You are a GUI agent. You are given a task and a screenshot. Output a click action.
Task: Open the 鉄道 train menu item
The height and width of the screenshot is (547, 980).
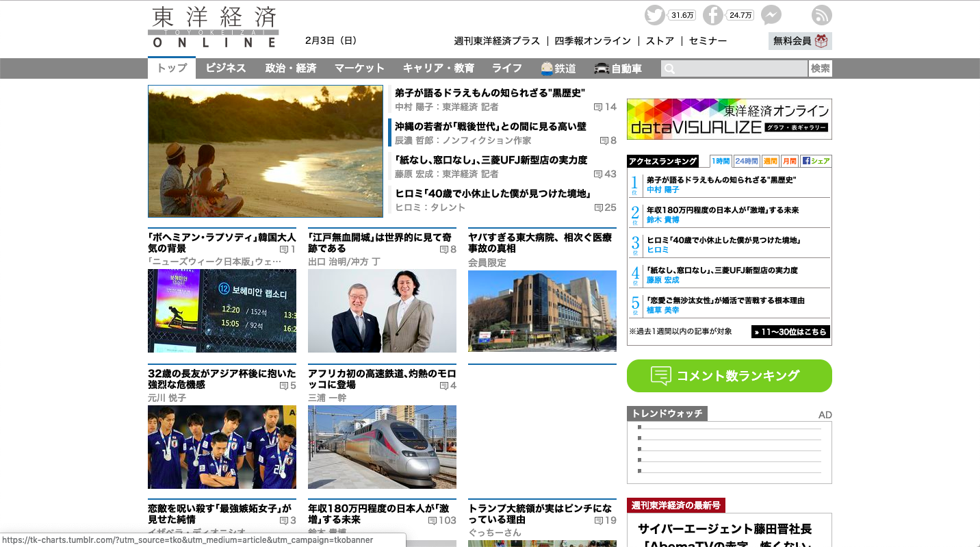(558, 68)
